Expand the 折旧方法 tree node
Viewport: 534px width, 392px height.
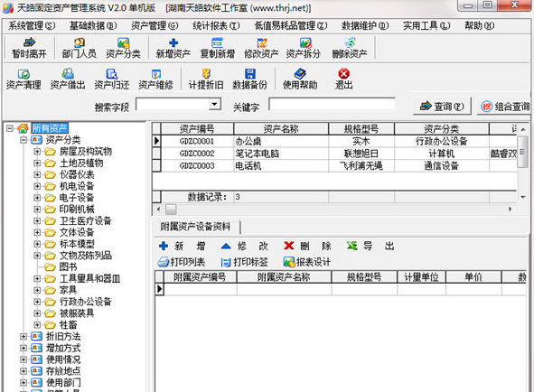[x=23, y=337]
